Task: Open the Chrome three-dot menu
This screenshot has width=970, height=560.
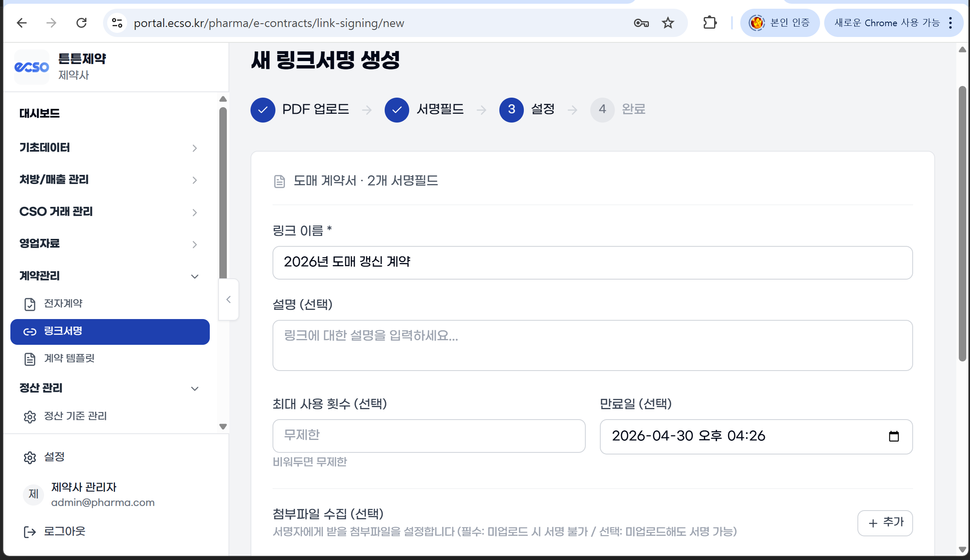Action: point(950,23)
